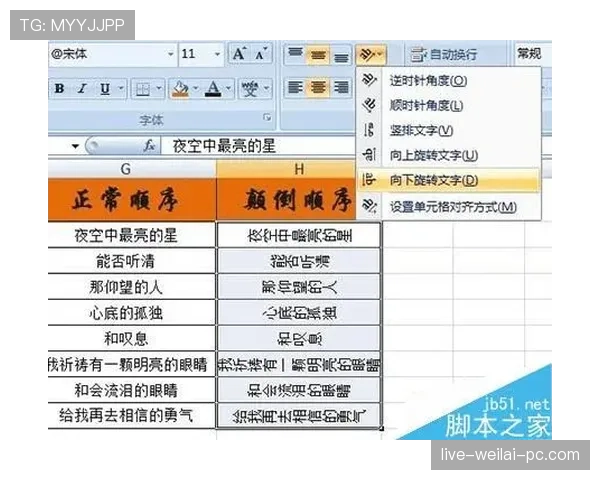The height and width of the screenshot is (480, 600).
Task: Open the text orientation button
Action: pos(370,55)
